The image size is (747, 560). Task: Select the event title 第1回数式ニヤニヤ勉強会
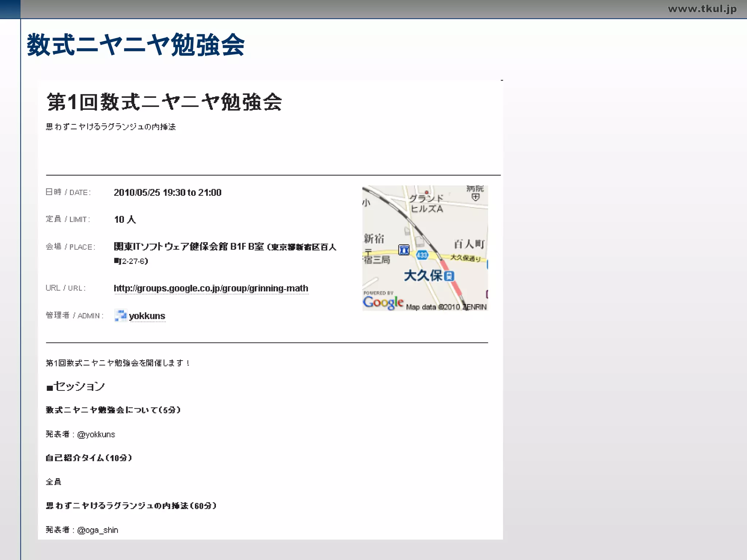coord(164,102)
